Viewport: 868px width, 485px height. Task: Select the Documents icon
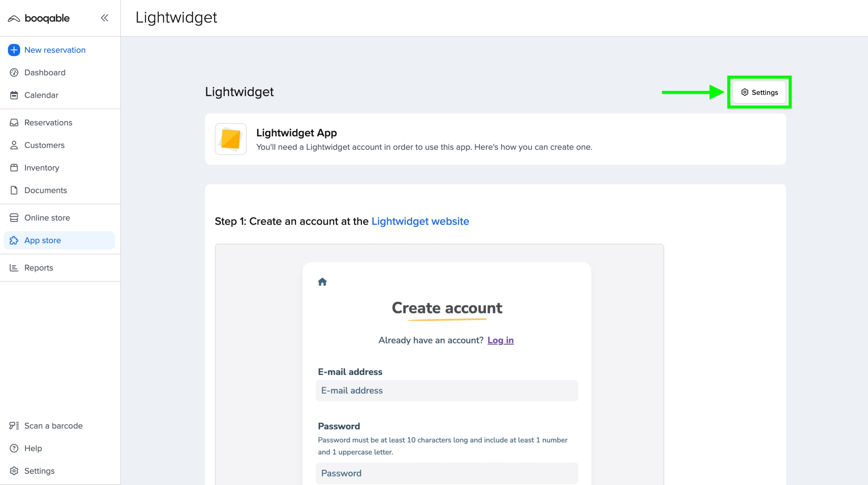[14, 190]
